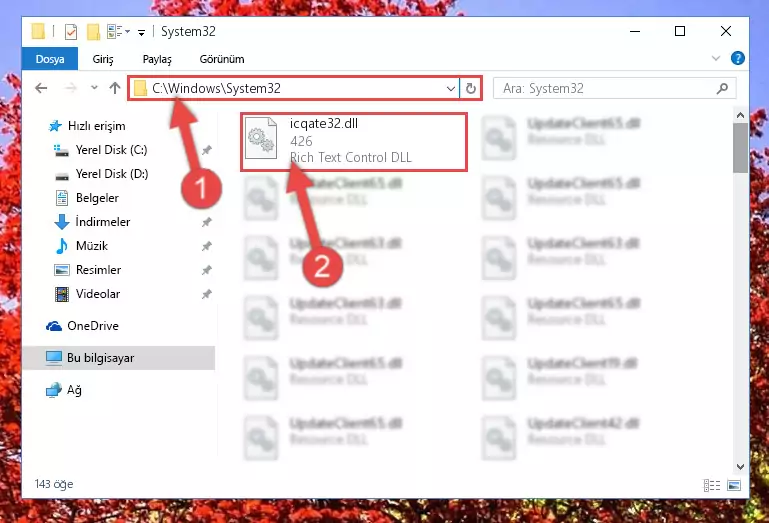Select Hızlı erişim in navigation pane

87,126
